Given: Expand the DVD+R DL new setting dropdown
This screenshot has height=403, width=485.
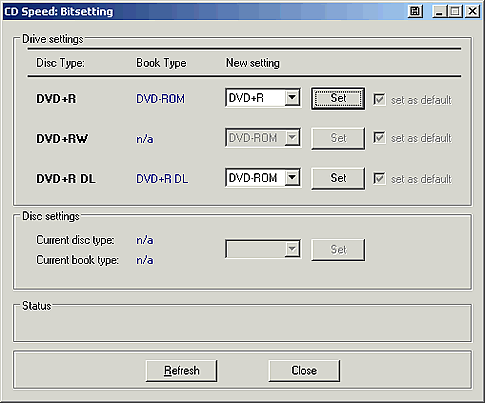Looking at the screenshot, I should click(x=263, y=178).
